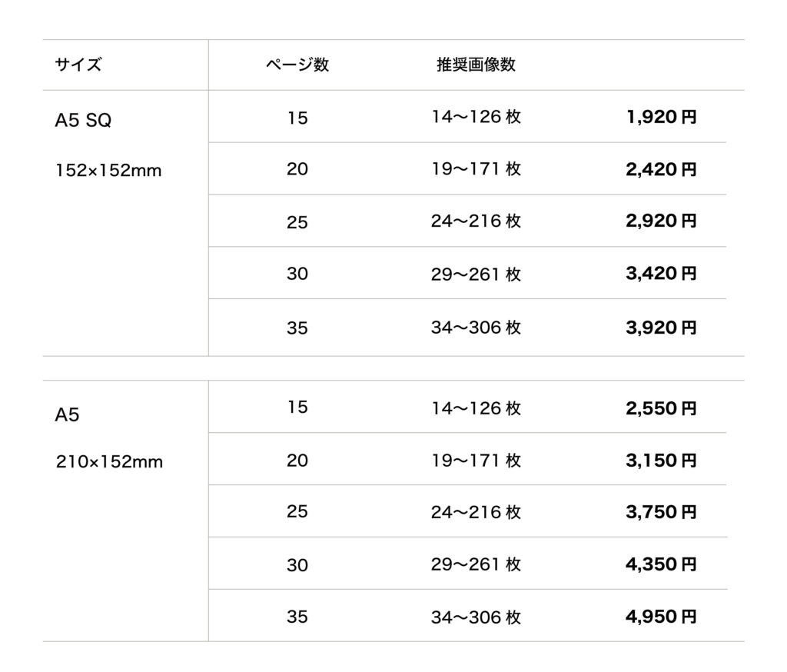This screenshot has width=787, height=672.
Task: Click the 2,920円 price
Action: click(661, 221)
